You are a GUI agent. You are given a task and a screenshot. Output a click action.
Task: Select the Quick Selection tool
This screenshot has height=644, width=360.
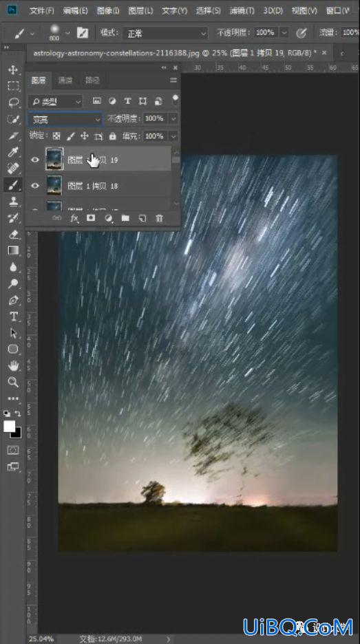pyautogui.click(x=13, y=119)
